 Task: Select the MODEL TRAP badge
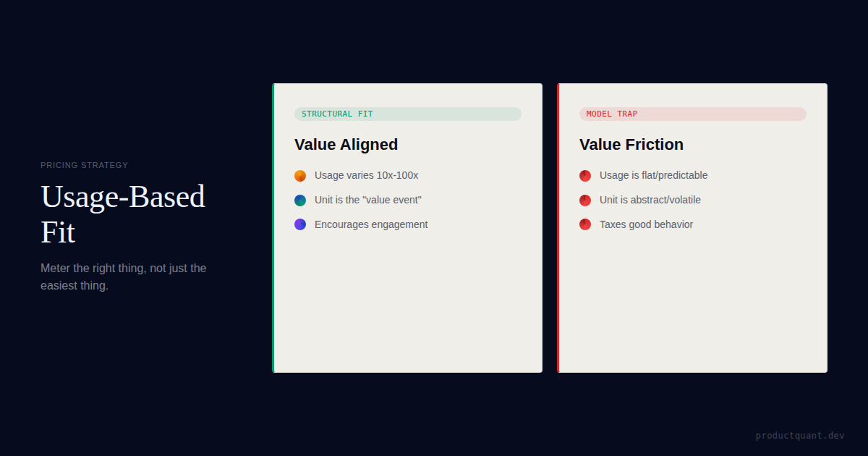coord(612,114)
